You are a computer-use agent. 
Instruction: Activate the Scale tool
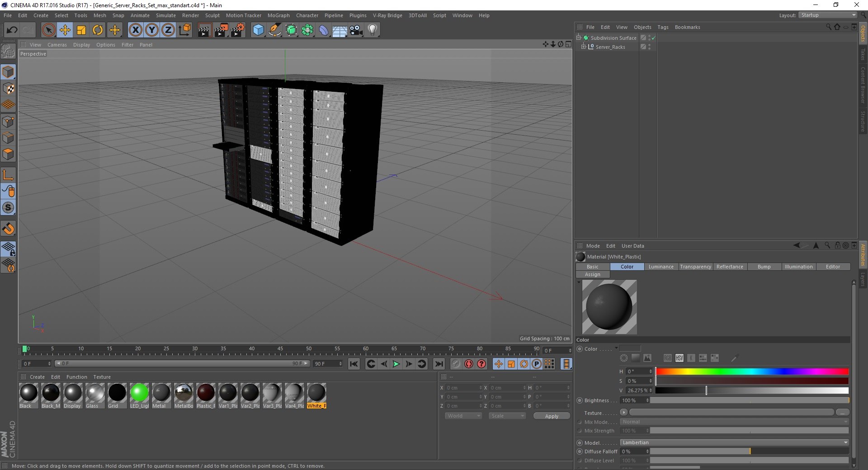pyautogui.click(x=81, y=30)
